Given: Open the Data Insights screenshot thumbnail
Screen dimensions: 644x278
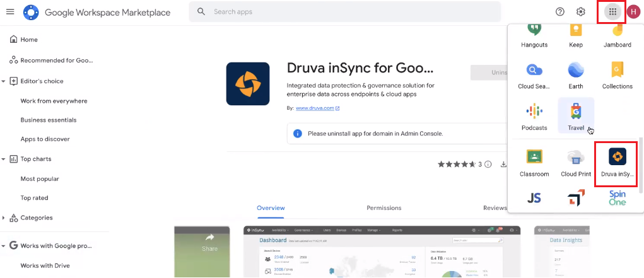Looking at the screenshot, I should point(562,252).
